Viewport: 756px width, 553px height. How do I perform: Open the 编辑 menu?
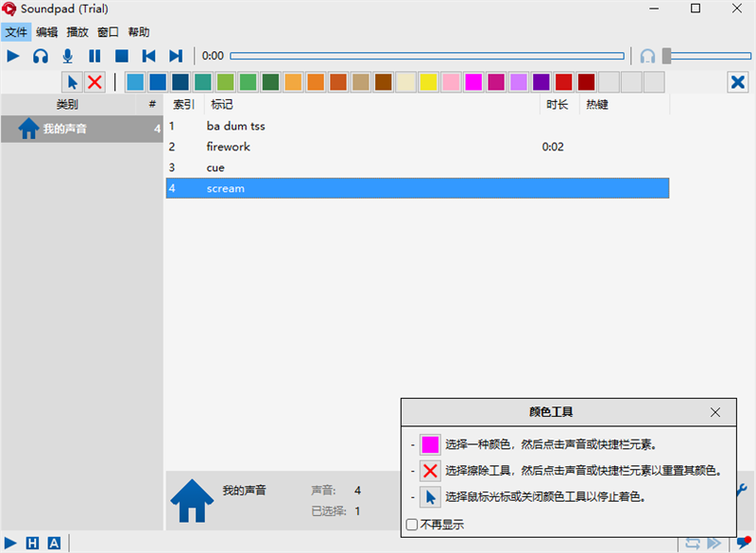point(46,32)
